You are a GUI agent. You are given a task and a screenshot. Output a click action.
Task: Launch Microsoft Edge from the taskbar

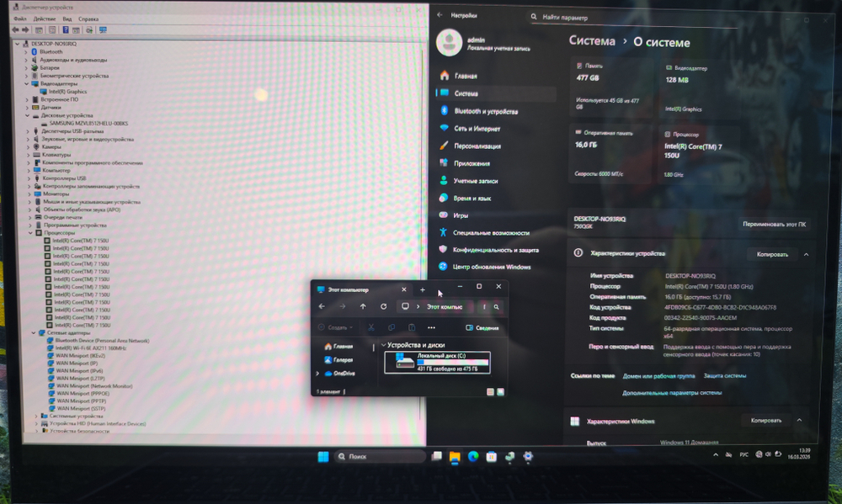pos(473,456)
